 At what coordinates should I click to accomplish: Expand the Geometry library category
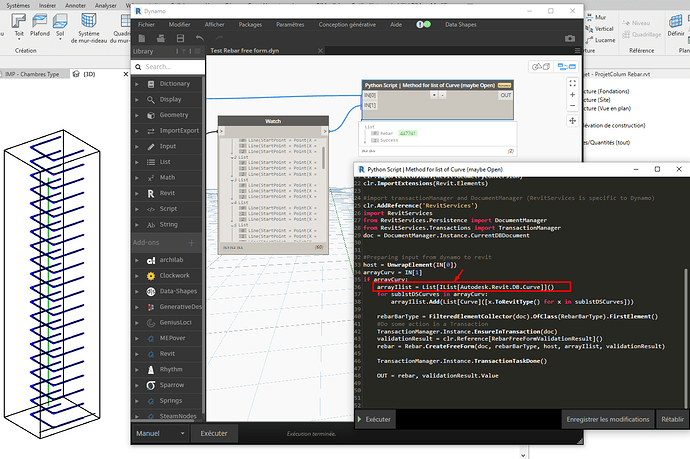tap(137, 115)
